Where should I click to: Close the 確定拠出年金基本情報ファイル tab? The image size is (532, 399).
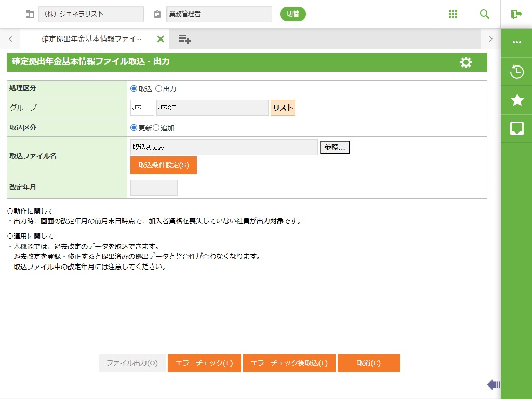161,39
